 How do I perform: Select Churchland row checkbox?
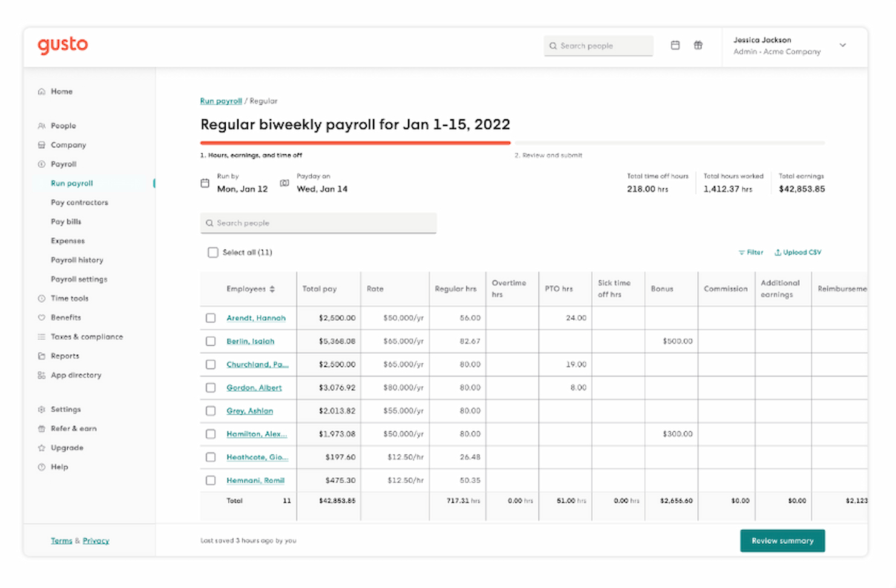(211, 365)
